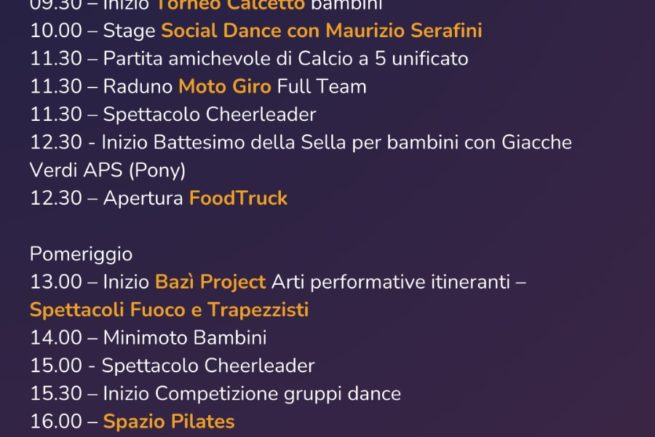The width and height of the screenshot is (655, 437).
Task: Open the Bazì Project highlighted text
Action: [210, 282]
